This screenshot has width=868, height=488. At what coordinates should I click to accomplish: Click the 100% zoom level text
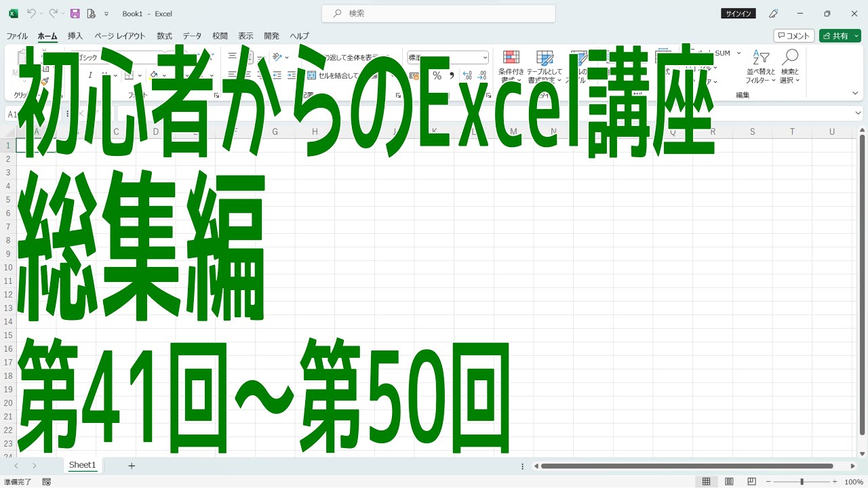tap(854, 482)
